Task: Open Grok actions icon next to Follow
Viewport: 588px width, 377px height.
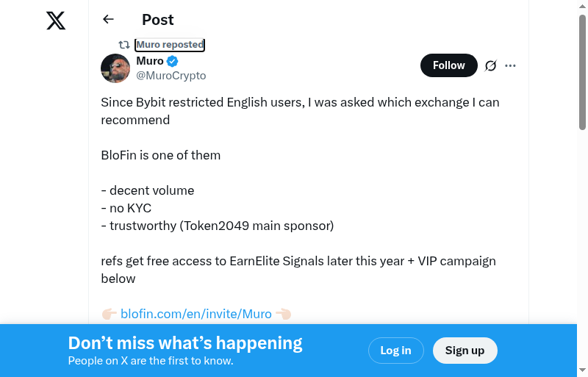Action: tap(491, 65)
